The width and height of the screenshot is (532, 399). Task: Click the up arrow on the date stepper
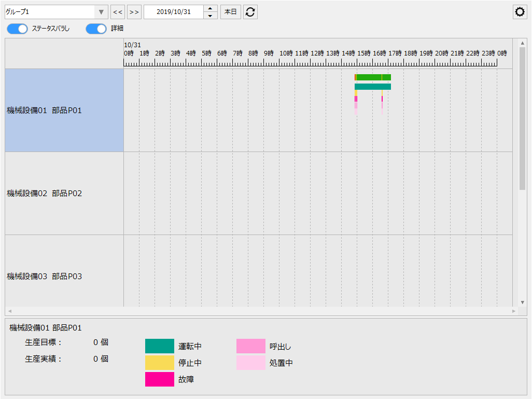click(x=210, y=9)
